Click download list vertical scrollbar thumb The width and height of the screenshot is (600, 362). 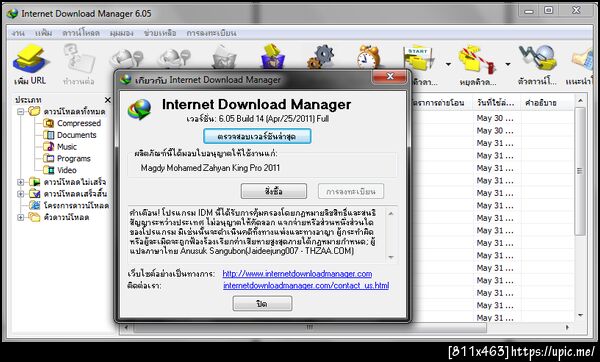(580, 171)
